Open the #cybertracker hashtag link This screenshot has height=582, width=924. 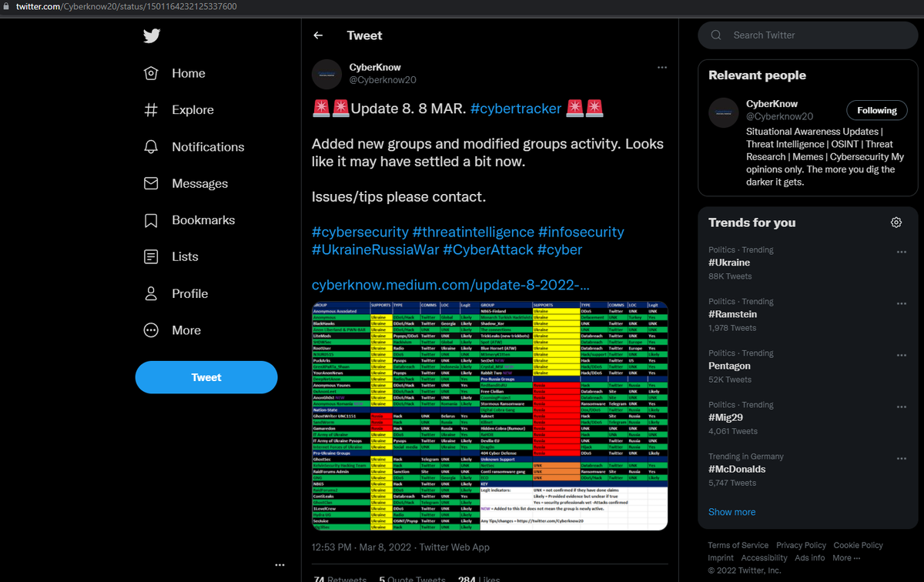(516, 109)
